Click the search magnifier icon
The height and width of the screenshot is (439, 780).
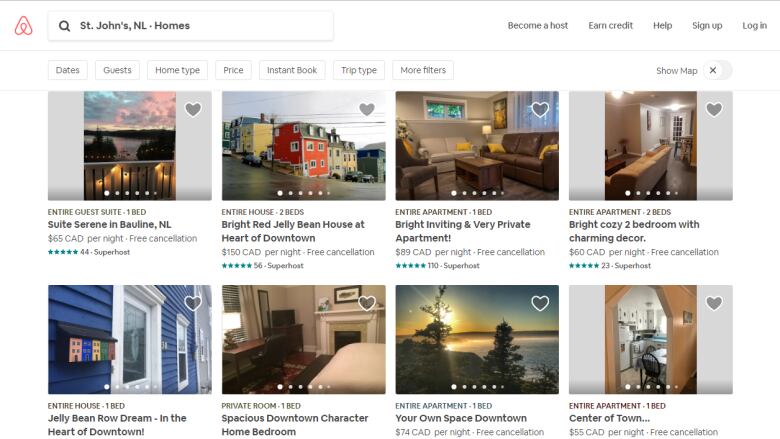(64, 26)
